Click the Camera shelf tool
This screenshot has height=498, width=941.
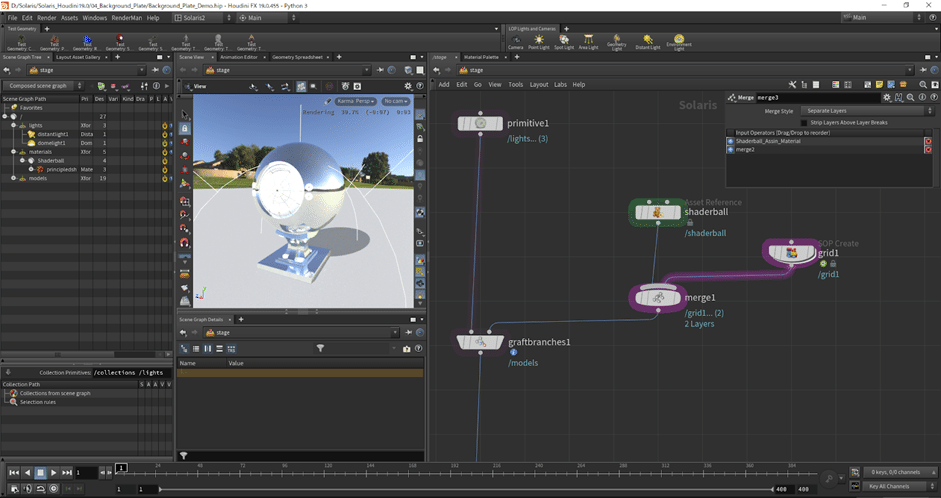515,41
